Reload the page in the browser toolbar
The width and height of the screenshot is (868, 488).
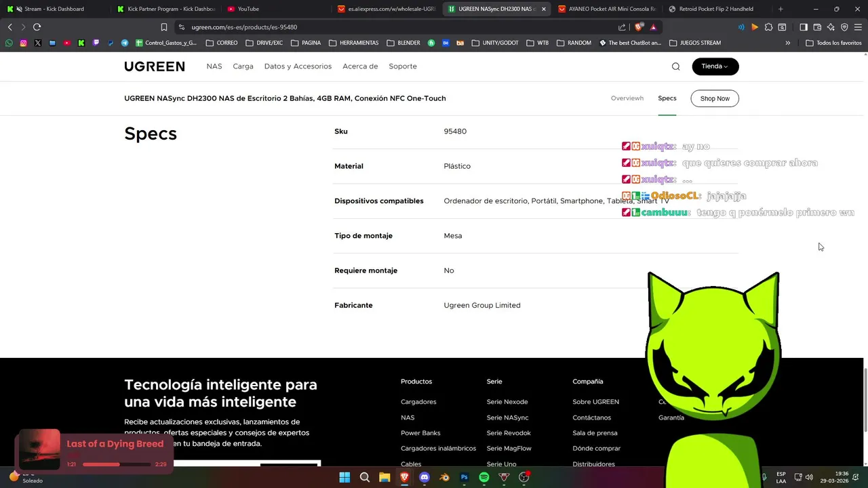pyautogui.click(x=37, y=27)
